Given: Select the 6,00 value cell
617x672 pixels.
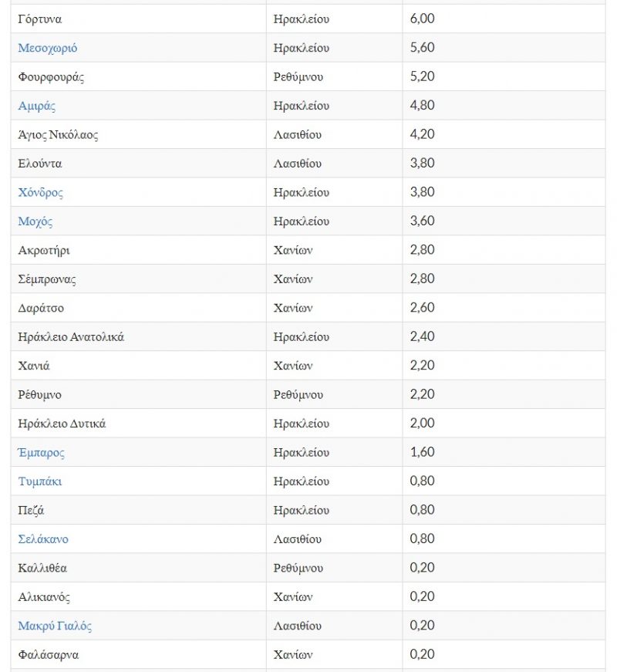Looking at the screenshot, I should tap(423, 19).
